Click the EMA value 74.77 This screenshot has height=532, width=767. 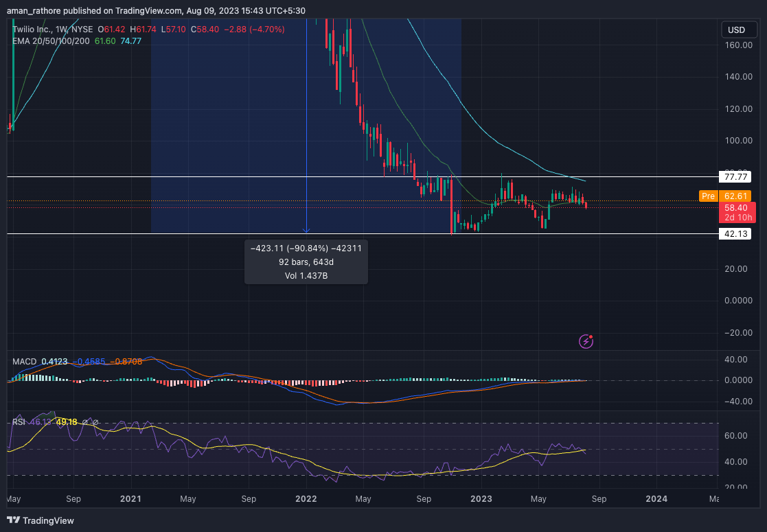click(130, 41)
